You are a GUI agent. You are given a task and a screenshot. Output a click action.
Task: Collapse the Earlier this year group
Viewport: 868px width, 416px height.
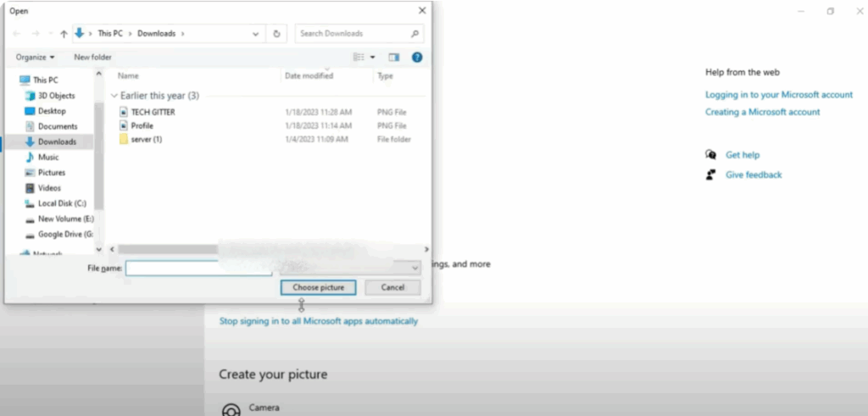(114, 96)
